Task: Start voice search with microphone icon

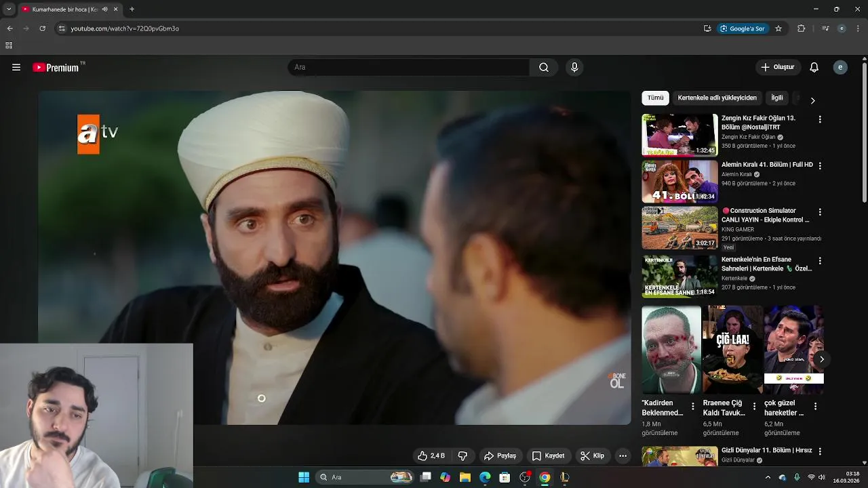Action: pyautogui.click(x=574, y=67)
